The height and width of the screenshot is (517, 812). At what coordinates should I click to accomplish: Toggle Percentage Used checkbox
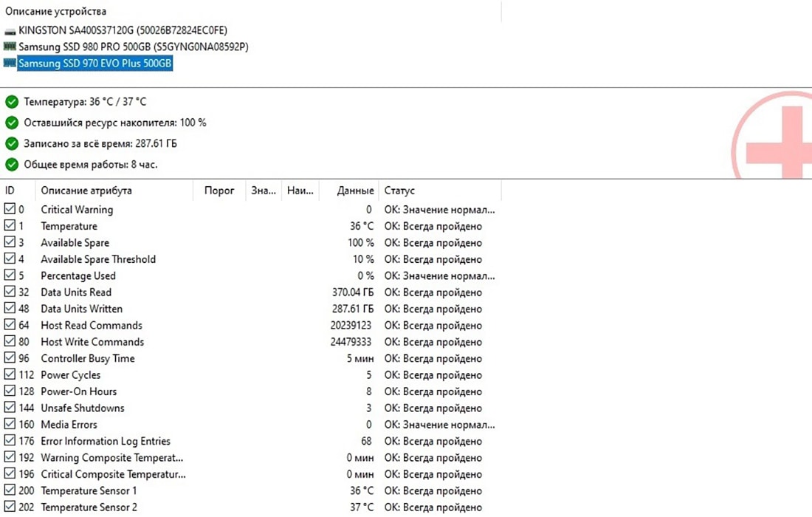(x=10, y=275)
